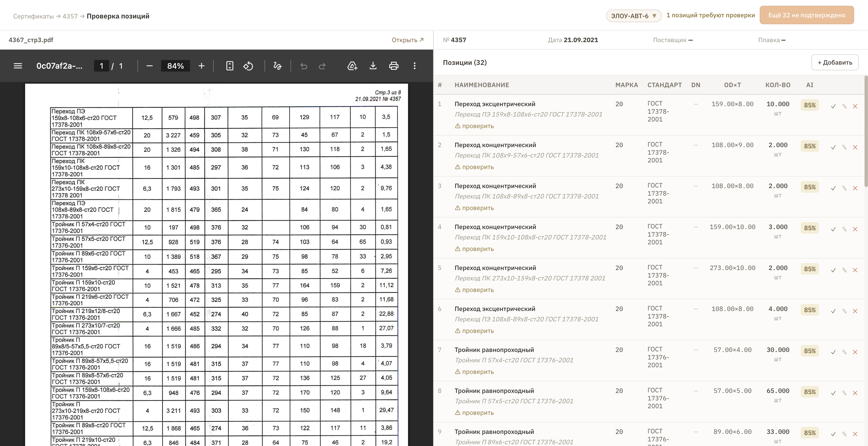Confirm position 5 with check mark
The height and width of the screenshot is (446, 868).
click(x=833, y=270)
